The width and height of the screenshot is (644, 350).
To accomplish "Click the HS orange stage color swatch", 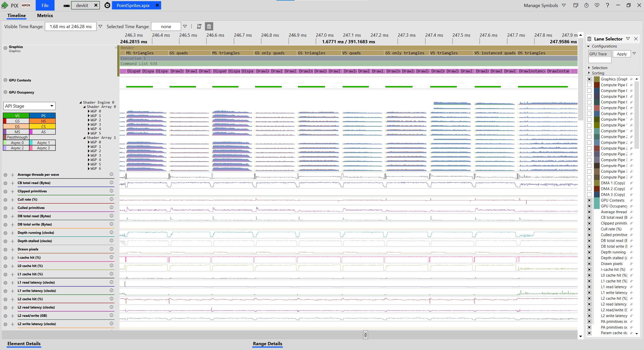I will [x=43, y=121].
